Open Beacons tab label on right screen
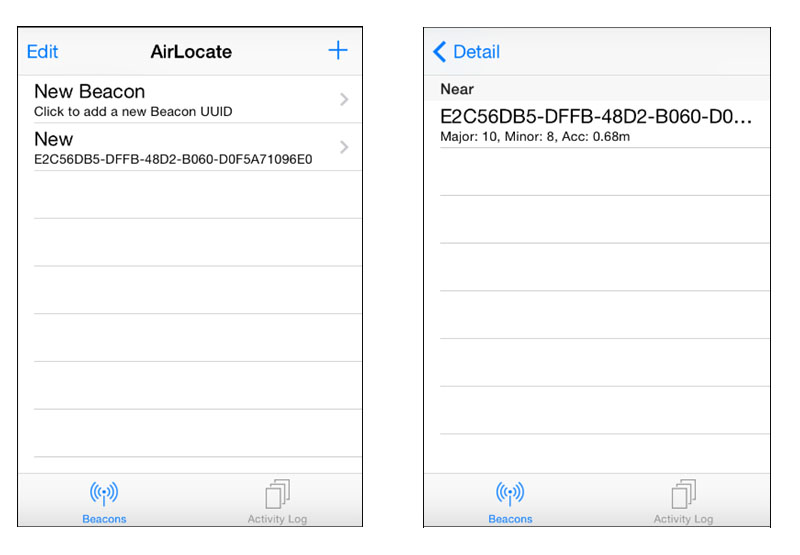Image resolution: width=800 pixels, height=555 pixels. (510, 519)
